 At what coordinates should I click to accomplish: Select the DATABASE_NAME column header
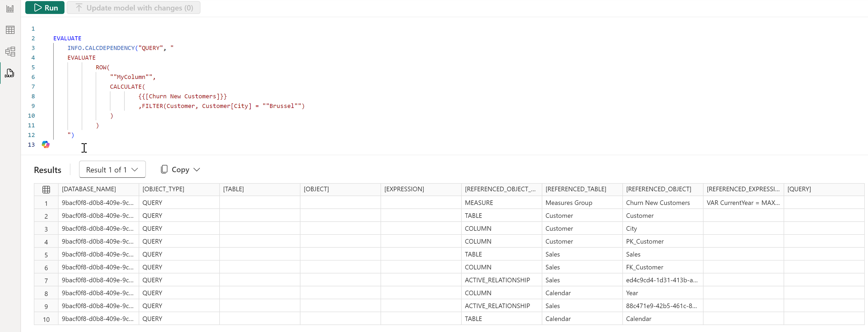98,189
